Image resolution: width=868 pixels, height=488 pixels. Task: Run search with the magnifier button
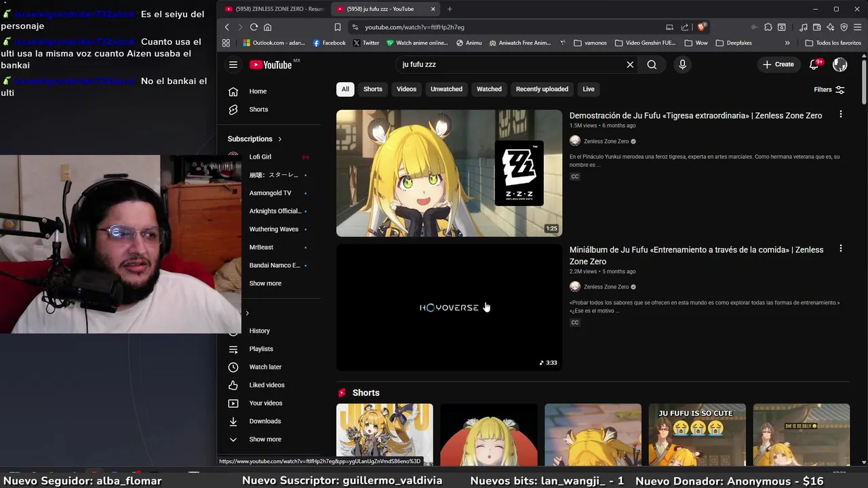pyautogui.click(x=652, y=64)
